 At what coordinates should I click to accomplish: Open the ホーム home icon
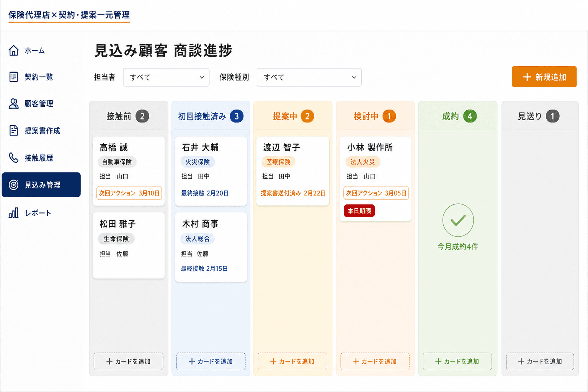tap(14, 51)
